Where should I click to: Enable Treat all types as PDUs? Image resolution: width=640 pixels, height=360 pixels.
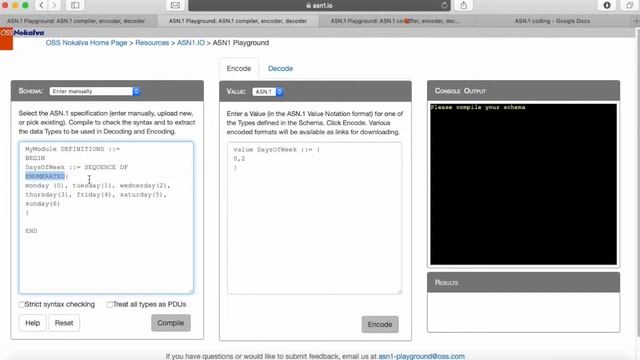pyautogui.click(x=109, y=304)
